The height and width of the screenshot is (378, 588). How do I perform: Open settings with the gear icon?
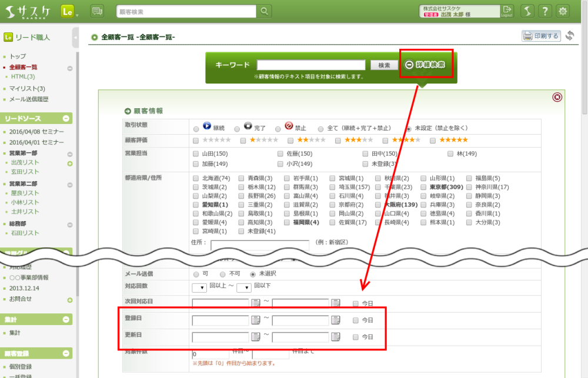(563, 11)
